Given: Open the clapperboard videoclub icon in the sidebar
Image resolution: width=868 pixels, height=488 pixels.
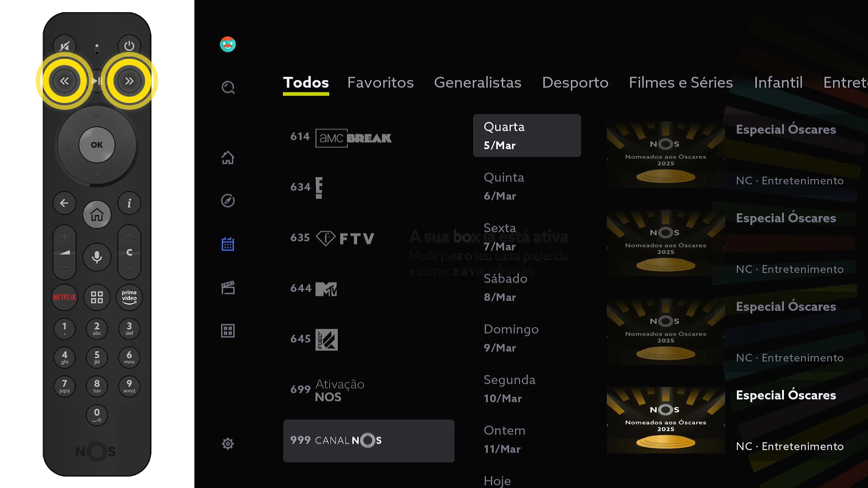Looking at the screenshot, I should [228, 287].
